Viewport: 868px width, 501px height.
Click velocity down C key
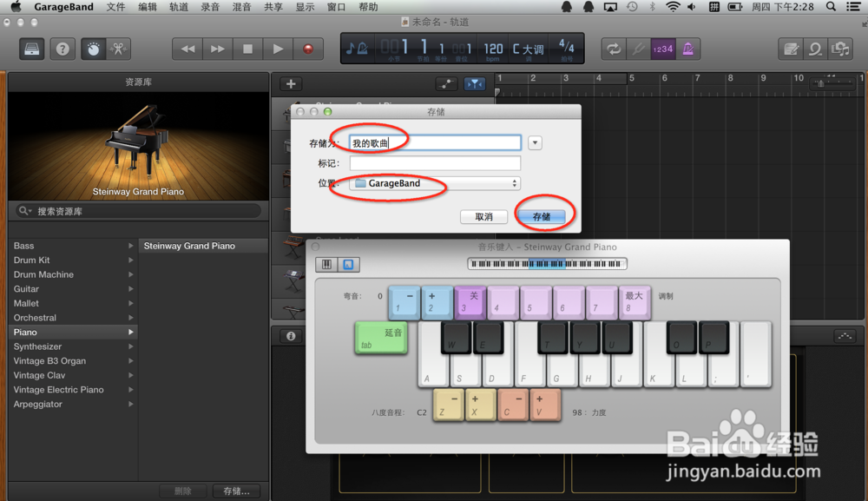point(513,405)
